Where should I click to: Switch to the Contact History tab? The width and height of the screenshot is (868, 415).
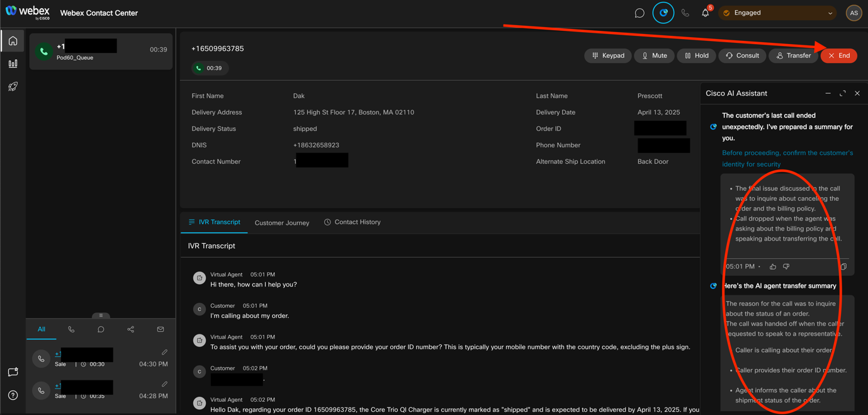click(x=352, y=222)
